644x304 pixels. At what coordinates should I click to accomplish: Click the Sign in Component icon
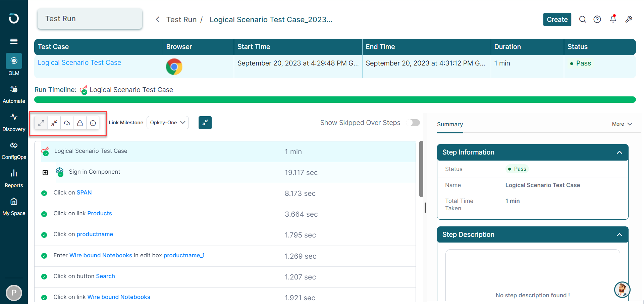60,172
